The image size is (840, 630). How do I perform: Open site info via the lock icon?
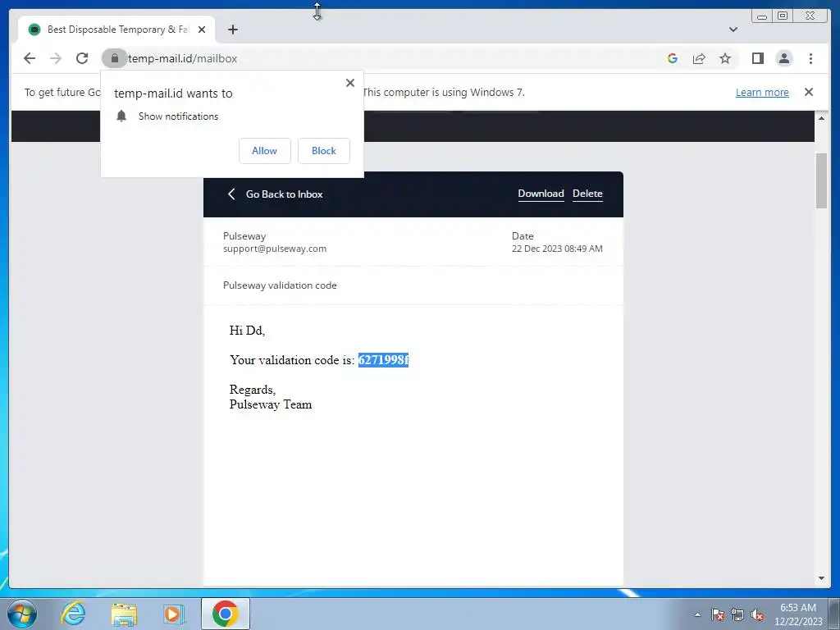(114, 58)
